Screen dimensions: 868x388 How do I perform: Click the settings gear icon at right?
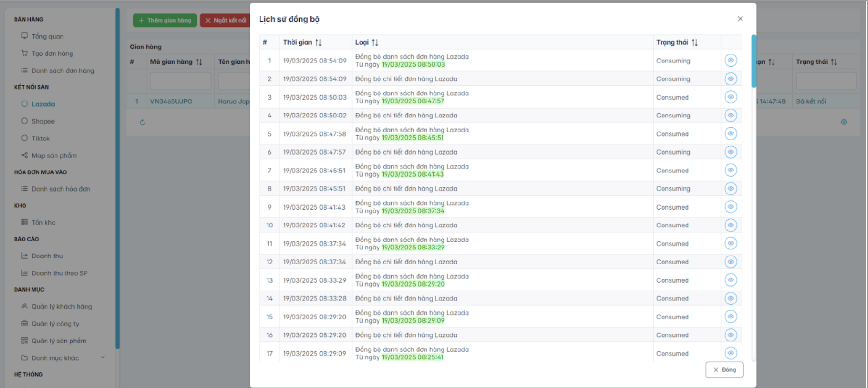coord(844,122)
